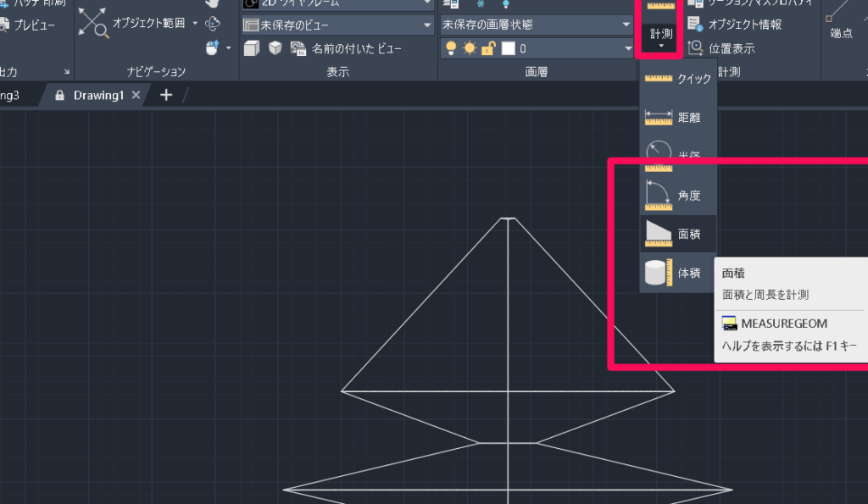
Task: Close the Drawing1 tab
Action: 136,95
